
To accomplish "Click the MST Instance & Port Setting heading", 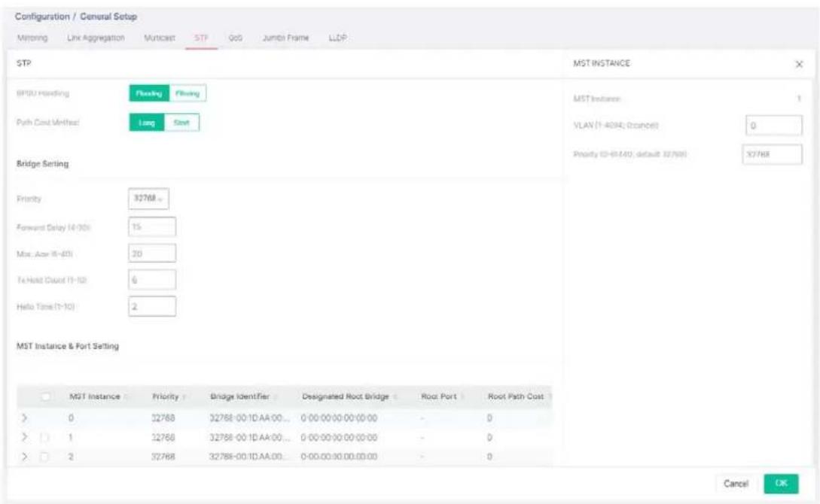I will (x=68, y=346).
